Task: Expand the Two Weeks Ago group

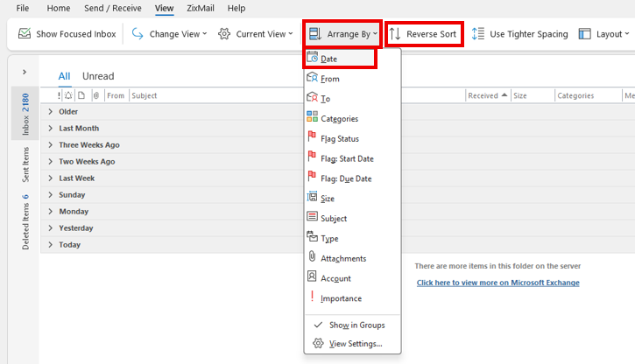Action: [50, 161]
